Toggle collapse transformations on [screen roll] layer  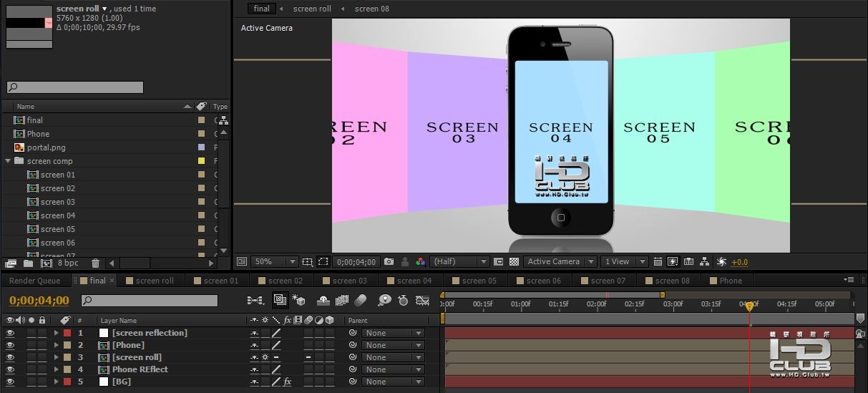tap(265, 357)
